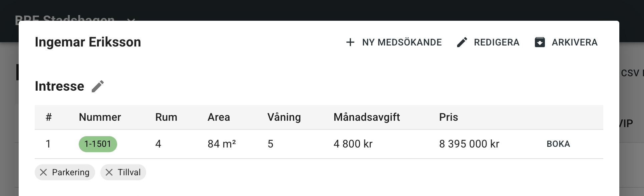Viewport: 644px width, 196px height.
Task: Remove the Parkering chip with its X icon
Action: coord(43,172)
